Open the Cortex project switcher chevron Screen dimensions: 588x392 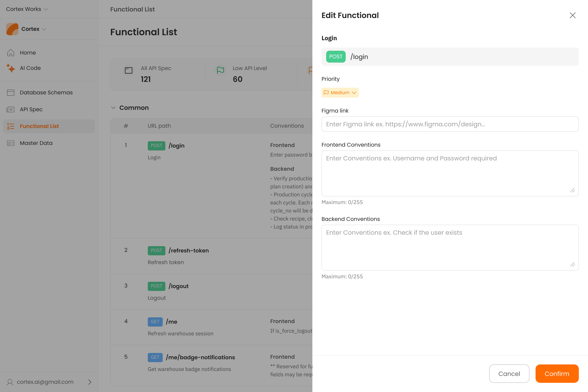click(44, 29)
